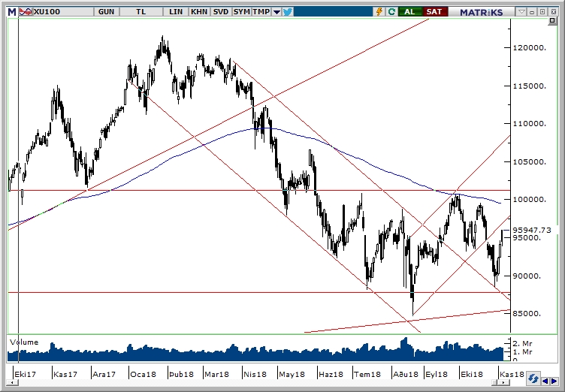The height and width of the screenshot is (392, 565).
Task: Click the Oca18 date axis label
Action: coord(143,374)
